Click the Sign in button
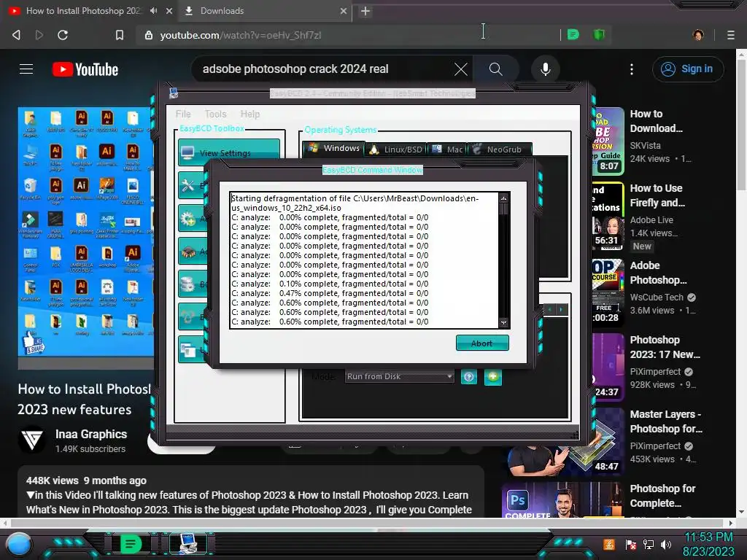The width and height of the screenshot is (747, 560). pyautogui.click(x=687, y=69)
